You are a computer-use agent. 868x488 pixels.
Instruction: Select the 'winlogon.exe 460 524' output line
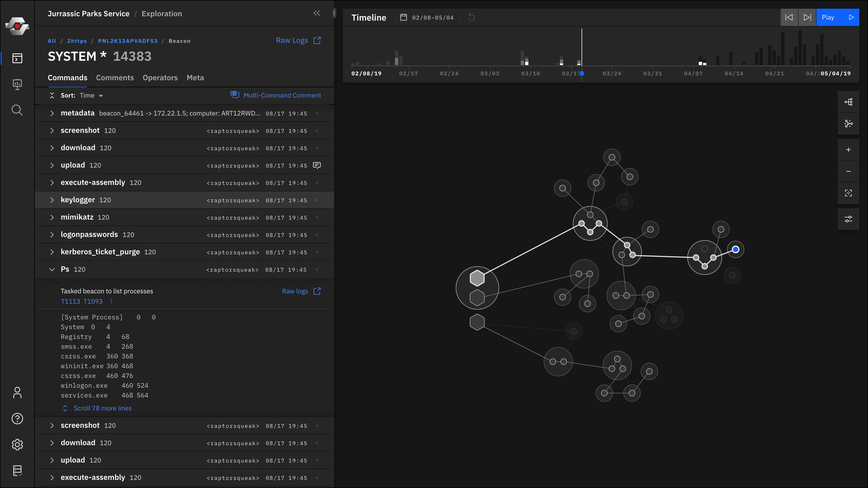(x=104, y=386)
